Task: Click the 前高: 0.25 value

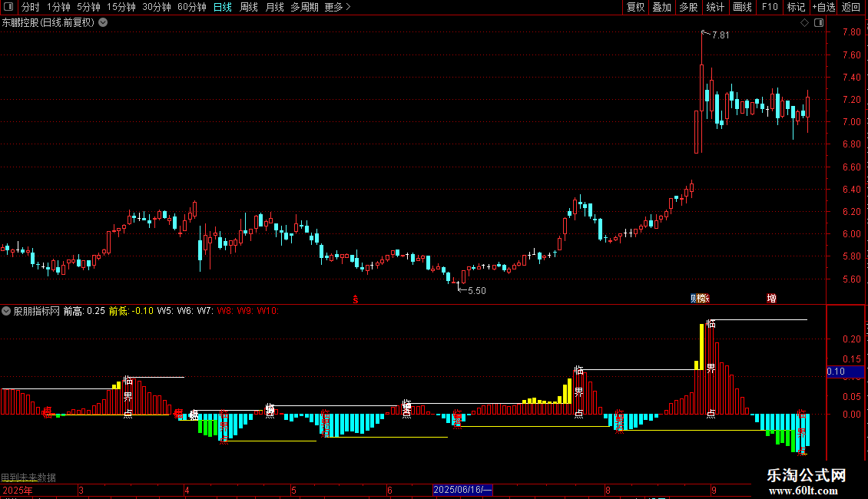Action: click(84, 311)
